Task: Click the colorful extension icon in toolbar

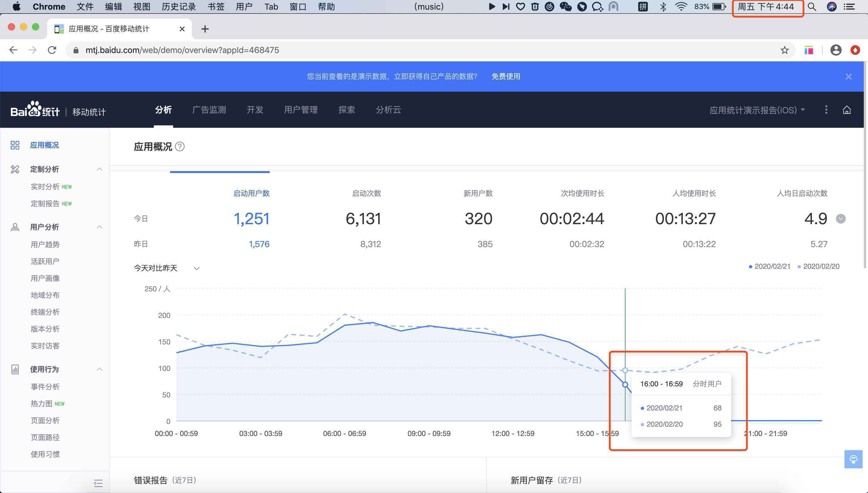Action: 809,50
